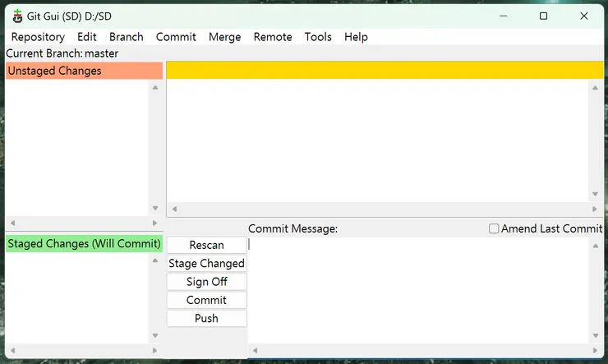Click up arrow of diff pane vertical scrollbar
The height and width of the screenshot is (364, 608).
595,88
